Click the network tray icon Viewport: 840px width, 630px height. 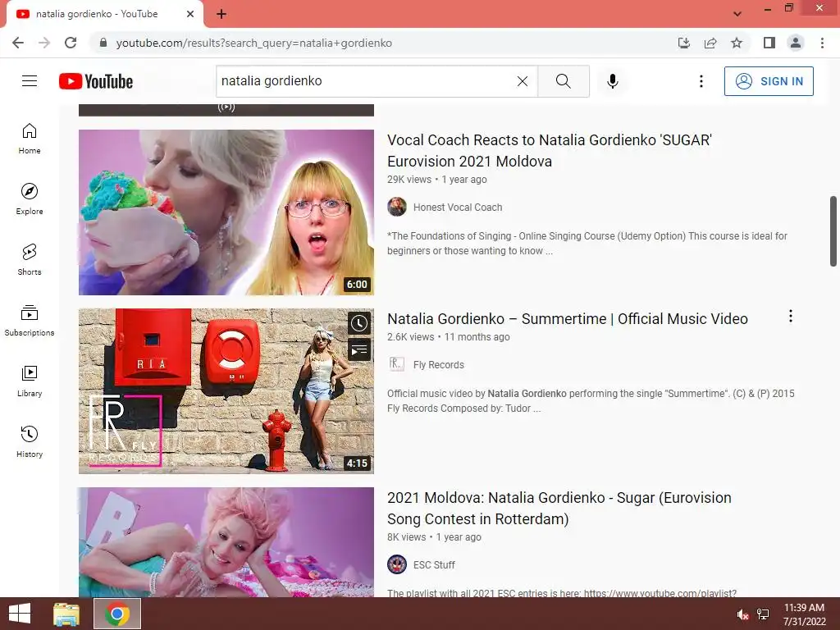(763, 614)
